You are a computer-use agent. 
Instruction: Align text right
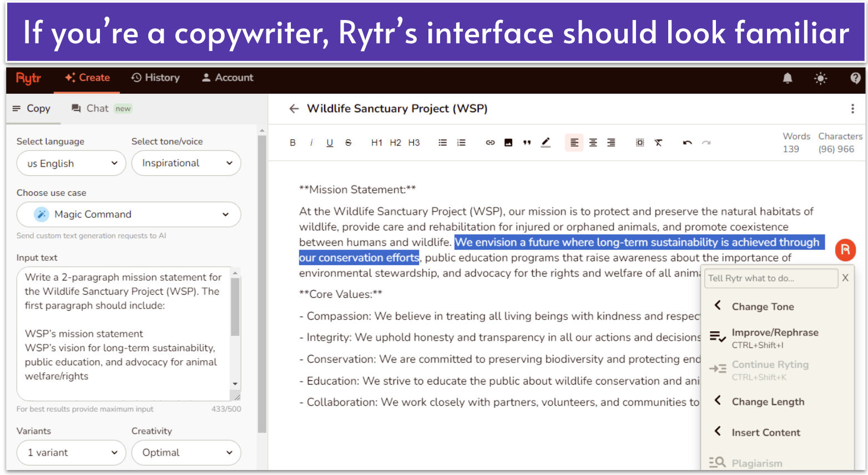pyautogui.click(x=611, y=143)
